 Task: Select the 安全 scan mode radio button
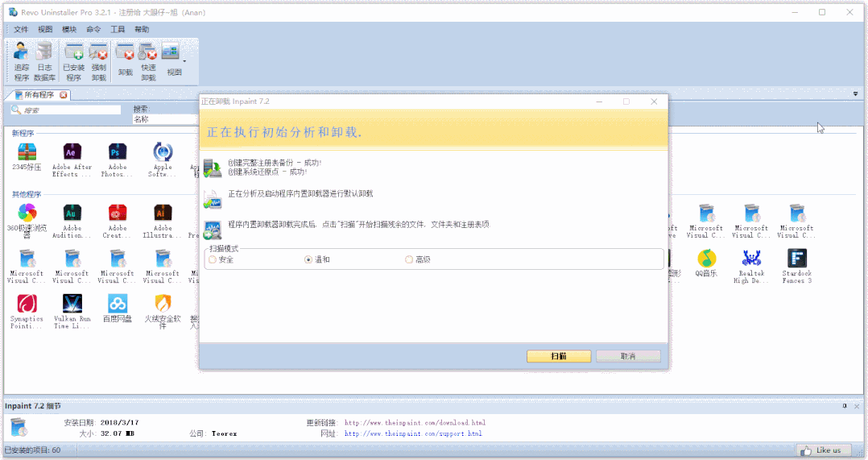213,259
